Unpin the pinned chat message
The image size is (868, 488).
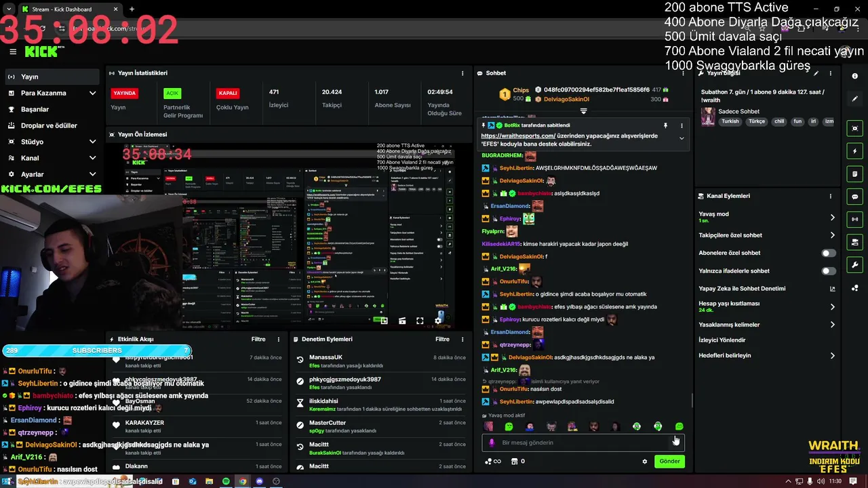(x=665, y=125)
